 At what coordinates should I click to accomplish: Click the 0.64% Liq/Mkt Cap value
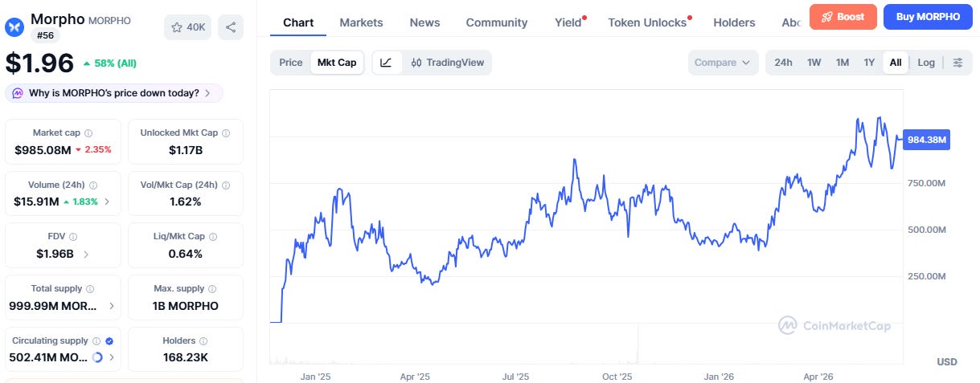click(x=186, y=254)
